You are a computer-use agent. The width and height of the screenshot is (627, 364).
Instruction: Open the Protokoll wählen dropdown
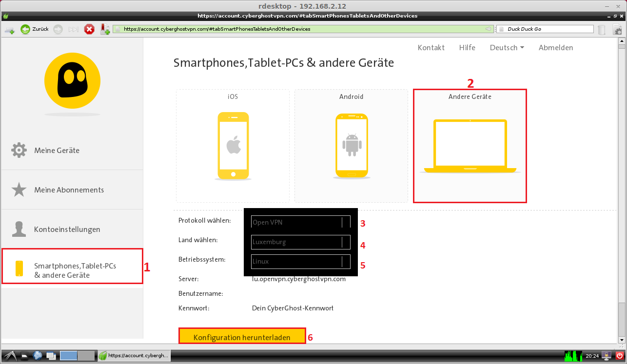(301, 222)
